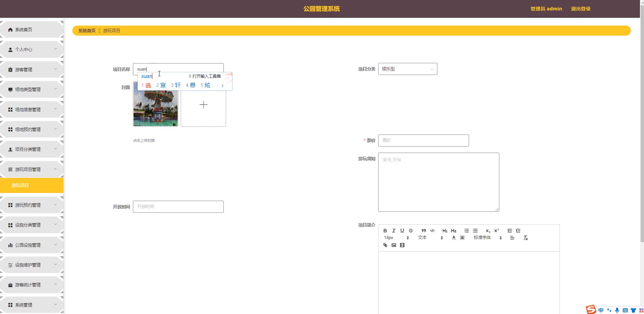Insert a code block in the editor
Screen dimensions: 644x314
(x=432, y=231)
